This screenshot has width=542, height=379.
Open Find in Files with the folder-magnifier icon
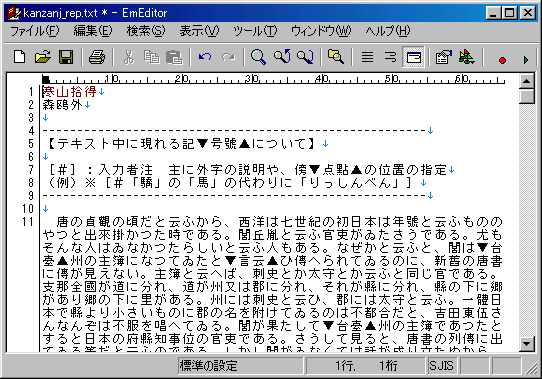click(336, 57)
